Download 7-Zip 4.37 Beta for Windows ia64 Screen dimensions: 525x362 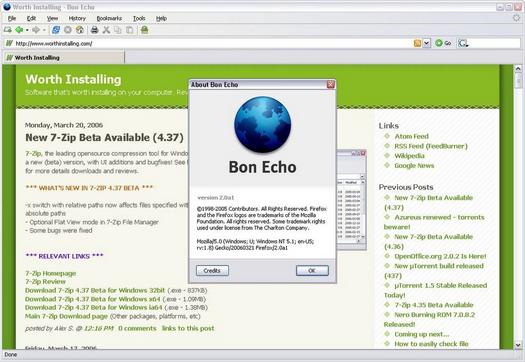[94, 307]
